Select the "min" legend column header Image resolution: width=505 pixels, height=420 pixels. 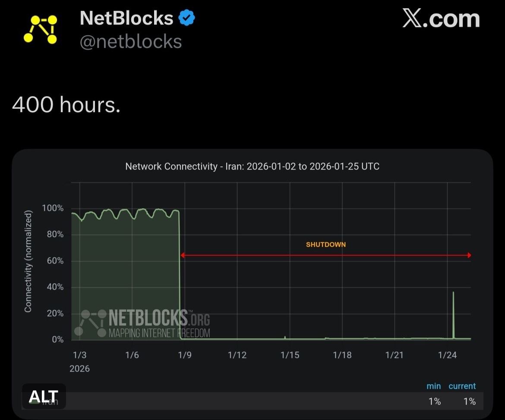coord(433,386)
